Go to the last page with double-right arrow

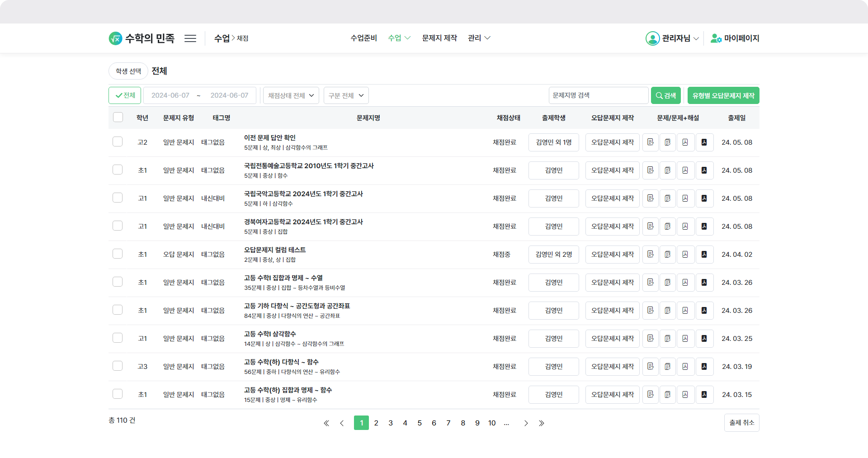click(541, 423)
